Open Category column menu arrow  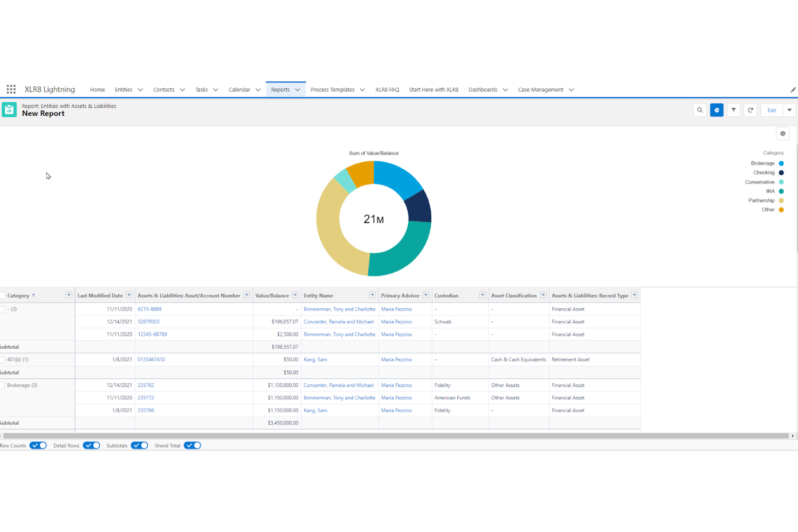[69, 295]
